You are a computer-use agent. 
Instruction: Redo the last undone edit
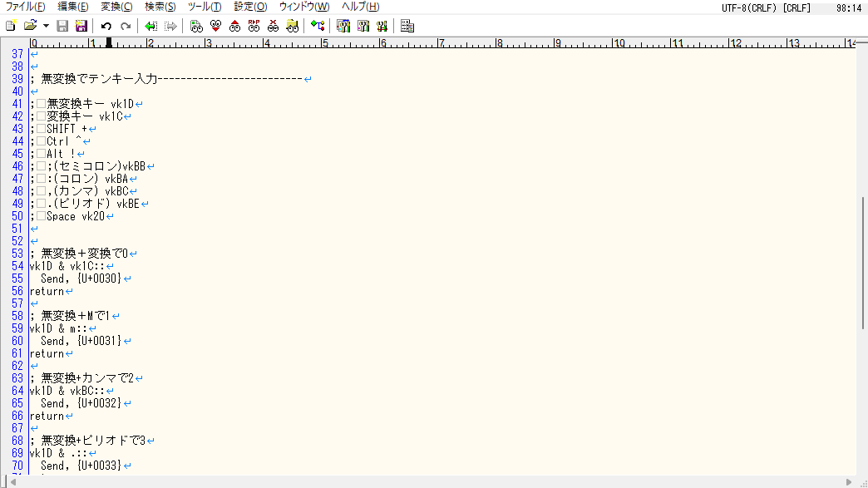[126, 26]
